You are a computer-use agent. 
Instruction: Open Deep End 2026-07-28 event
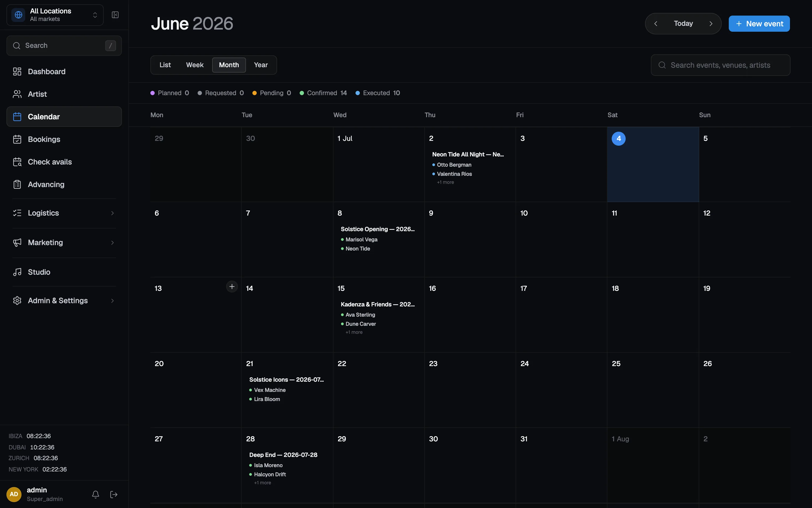[x=283, y=455]
